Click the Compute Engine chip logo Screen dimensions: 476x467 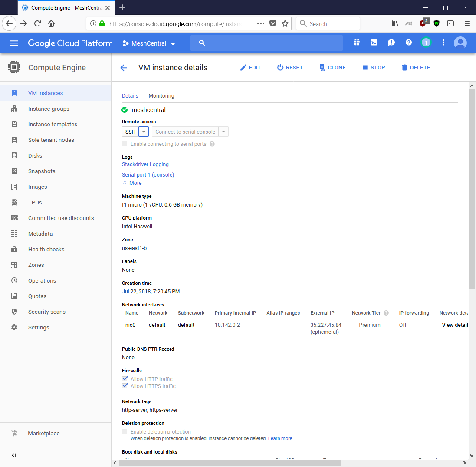14,67
